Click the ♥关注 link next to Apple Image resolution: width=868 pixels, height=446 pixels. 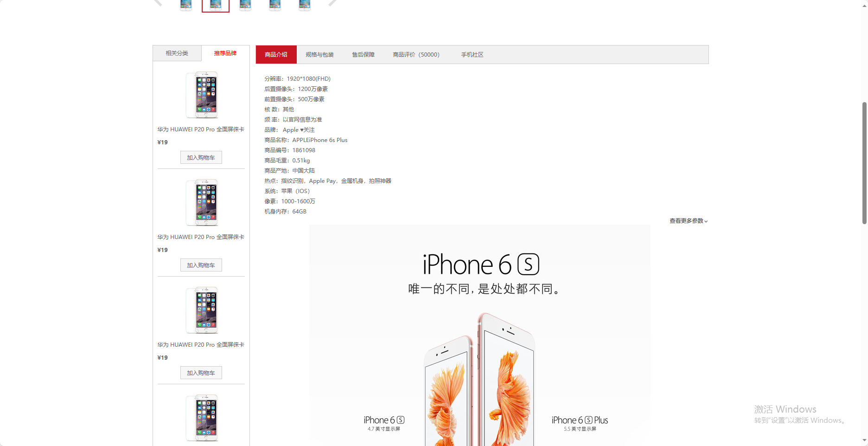(x=307, y=130)
